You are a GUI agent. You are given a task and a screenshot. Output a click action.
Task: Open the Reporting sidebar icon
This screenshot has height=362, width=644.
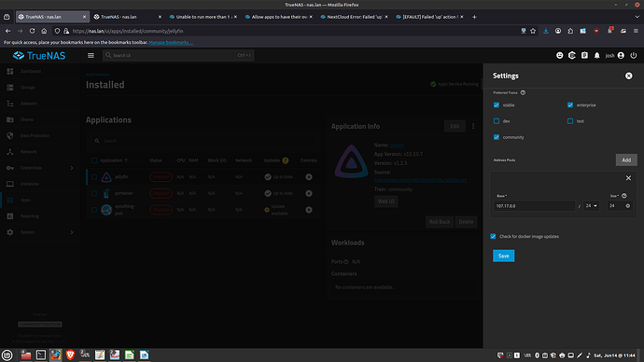(10, 216)
